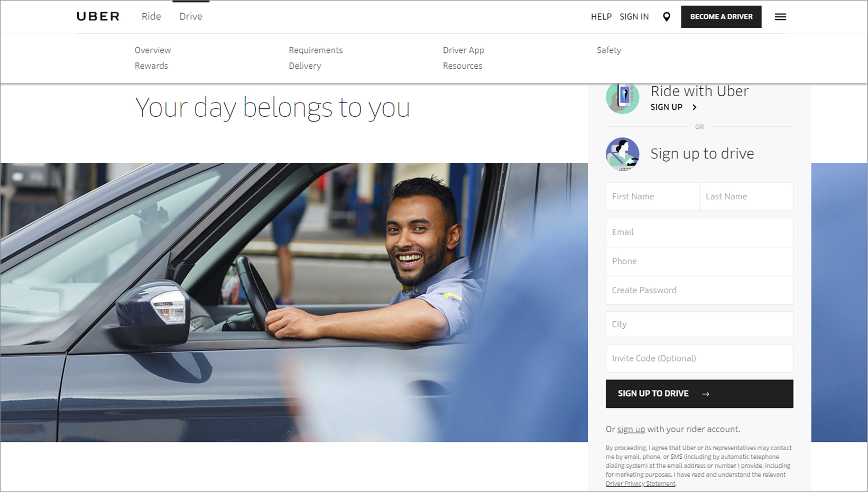Select the Requirements submenu item
The image size is (868, 492).
(316, 50)
